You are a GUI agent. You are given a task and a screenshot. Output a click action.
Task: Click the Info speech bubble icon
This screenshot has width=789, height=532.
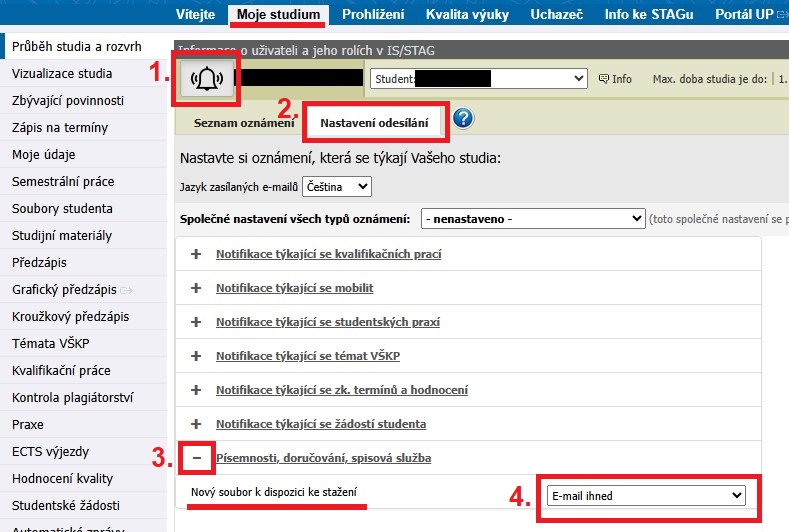(x=604, y=79)
